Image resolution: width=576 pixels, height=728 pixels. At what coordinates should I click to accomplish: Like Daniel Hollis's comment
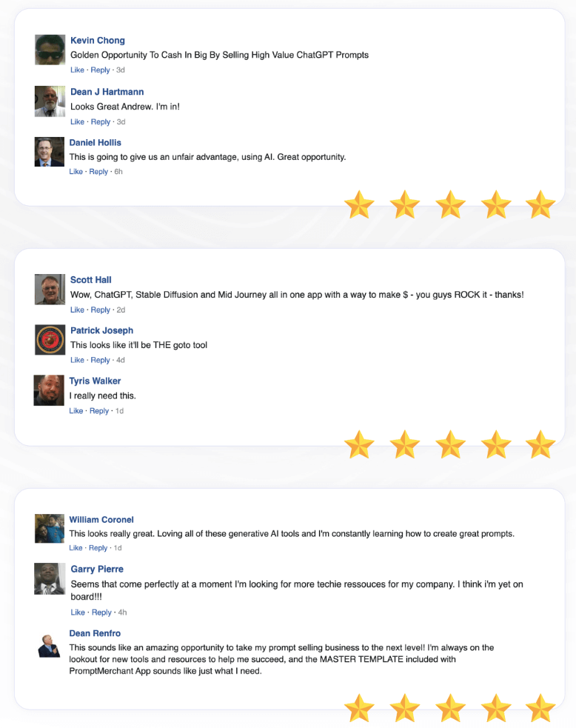(76, 172)
